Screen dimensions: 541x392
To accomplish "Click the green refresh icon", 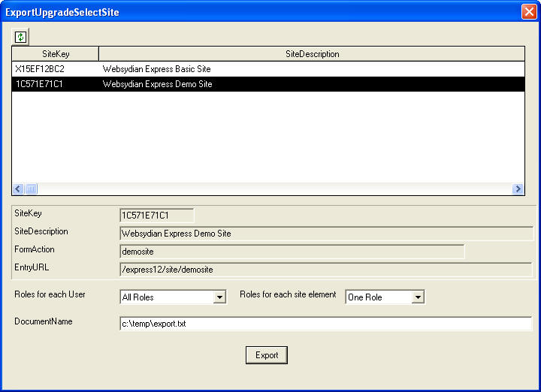I will coord(20,37).
